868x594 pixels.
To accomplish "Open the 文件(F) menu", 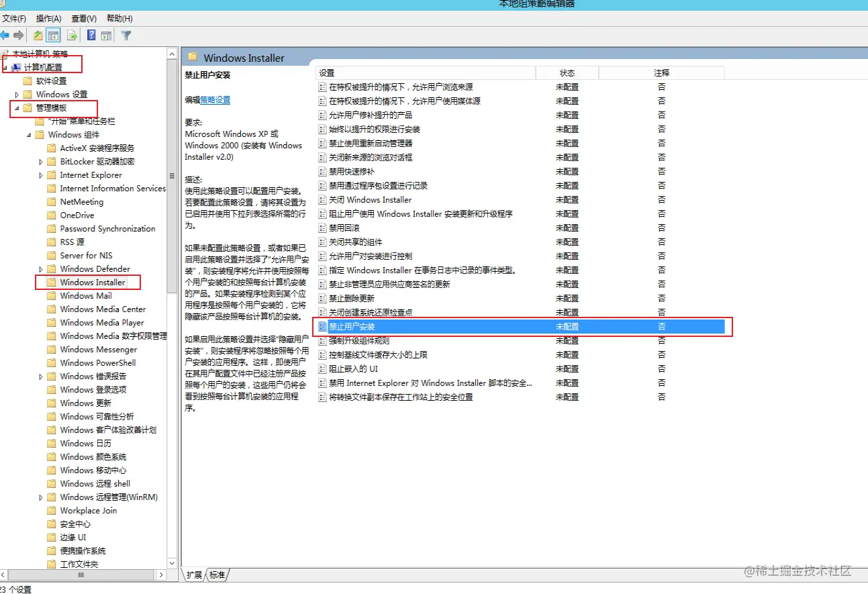I will coord(15,18).
